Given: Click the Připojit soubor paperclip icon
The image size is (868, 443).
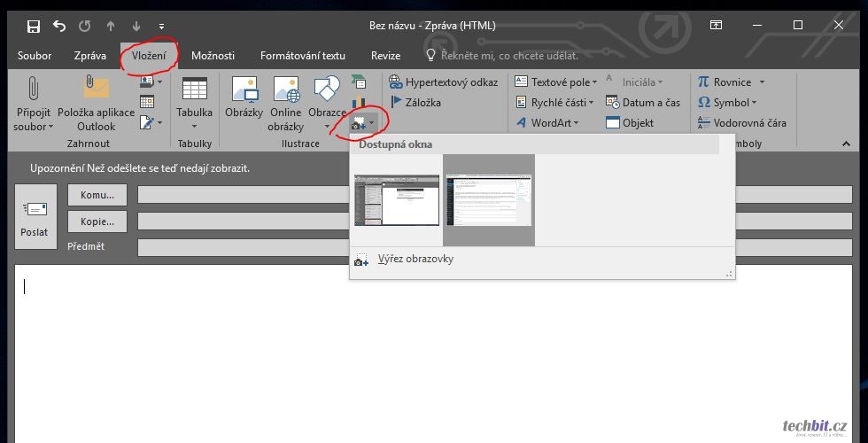Looking at the screenshot, I should [x=32, y=89].
